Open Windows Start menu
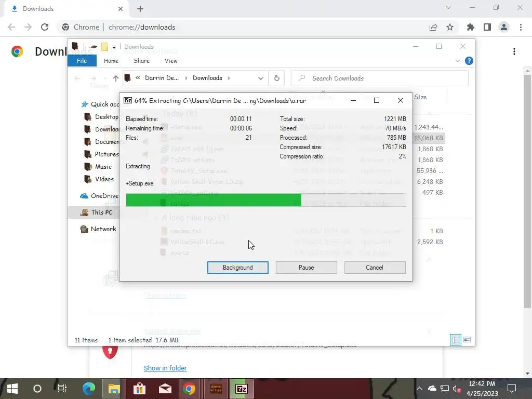Viewport: 532px width, 399px height. coord(12,389)
